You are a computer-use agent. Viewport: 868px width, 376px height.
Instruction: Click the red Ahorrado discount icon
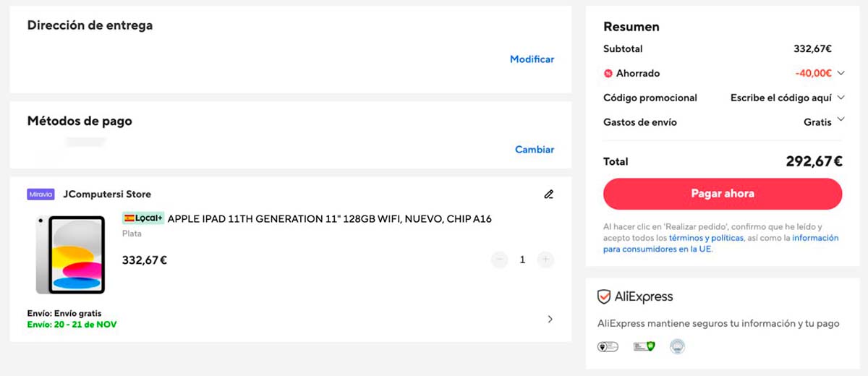(x=608, y=74)
